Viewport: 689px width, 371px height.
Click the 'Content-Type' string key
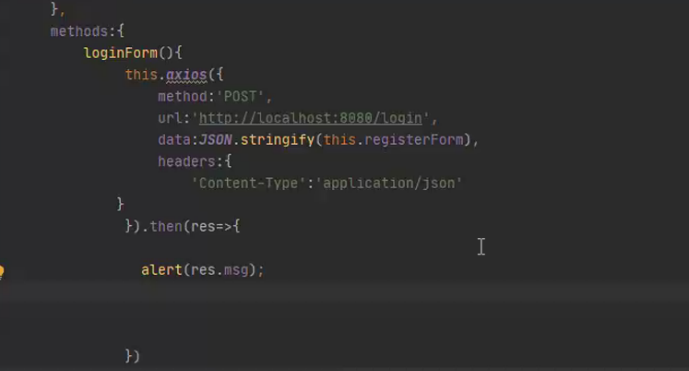tap(248, 183)
